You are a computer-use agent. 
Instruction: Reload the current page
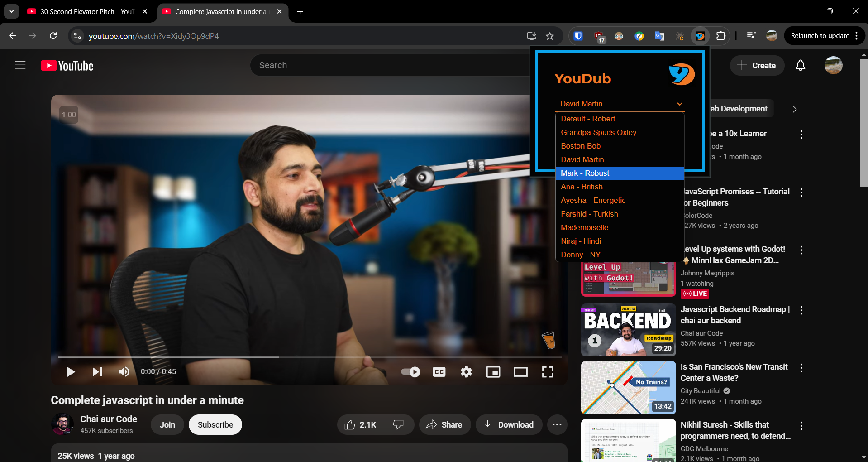click(53, 36)
